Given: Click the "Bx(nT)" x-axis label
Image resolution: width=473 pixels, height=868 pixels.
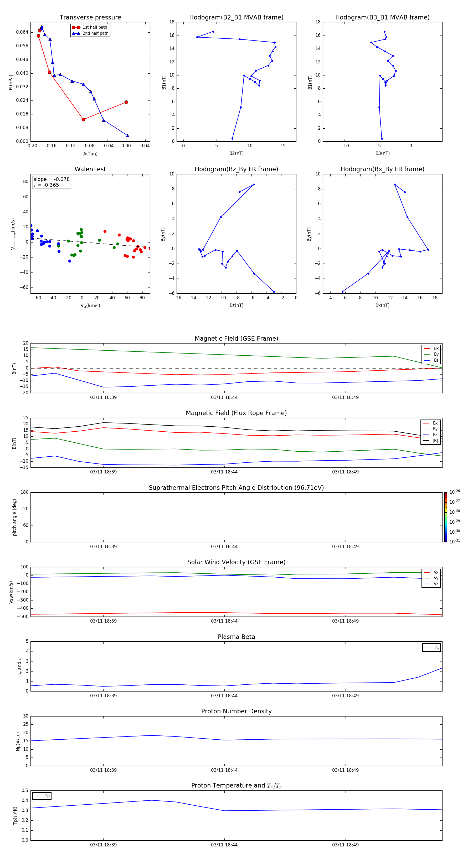Looking at the screenshot, I should coord(382,305).
